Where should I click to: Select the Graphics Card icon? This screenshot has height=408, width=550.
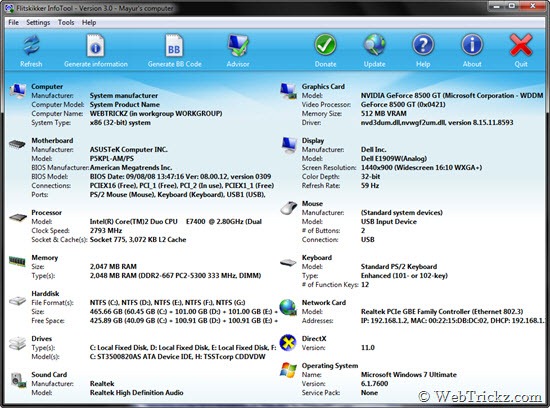point(288,91)
